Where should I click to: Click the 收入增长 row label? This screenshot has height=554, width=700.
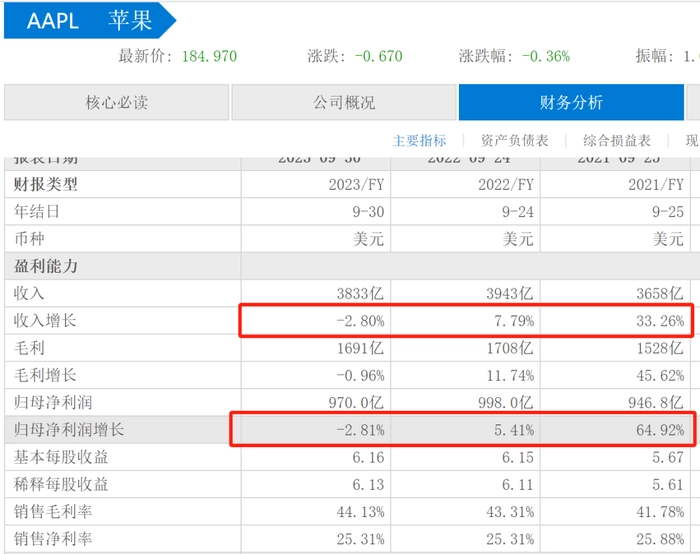(45, 321)
